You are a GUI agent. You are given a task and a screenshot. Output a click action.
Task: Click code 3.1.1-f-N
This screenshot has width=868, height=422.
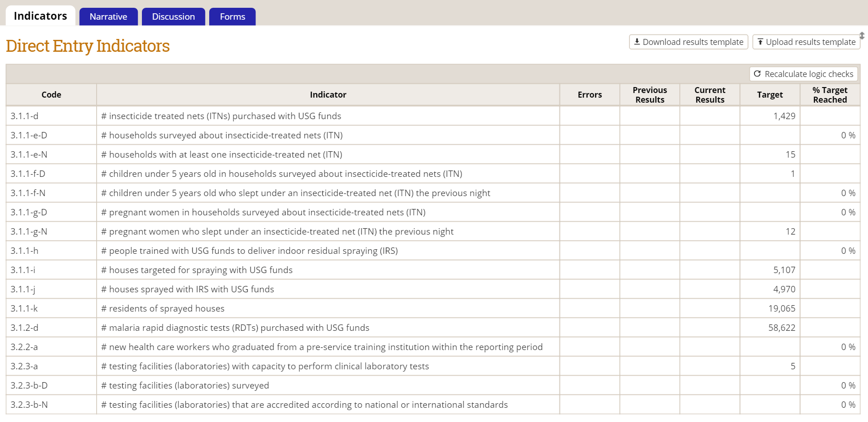[x=28, y=193]
